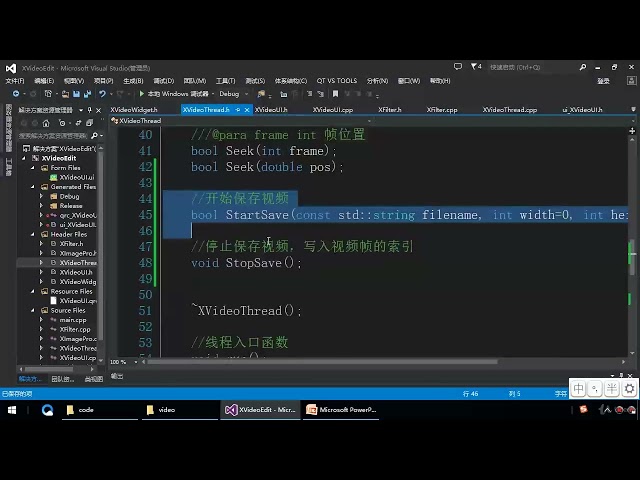Open the Solution Explorer window options dropdown

[x=81, y=110]
